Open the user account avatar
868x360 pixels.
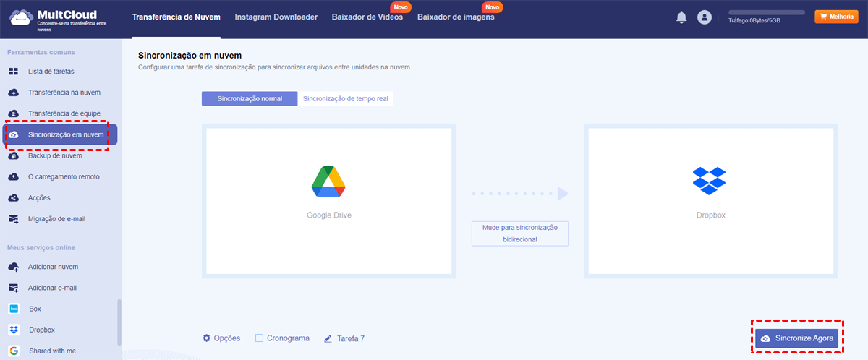click(x=705, y=17)
